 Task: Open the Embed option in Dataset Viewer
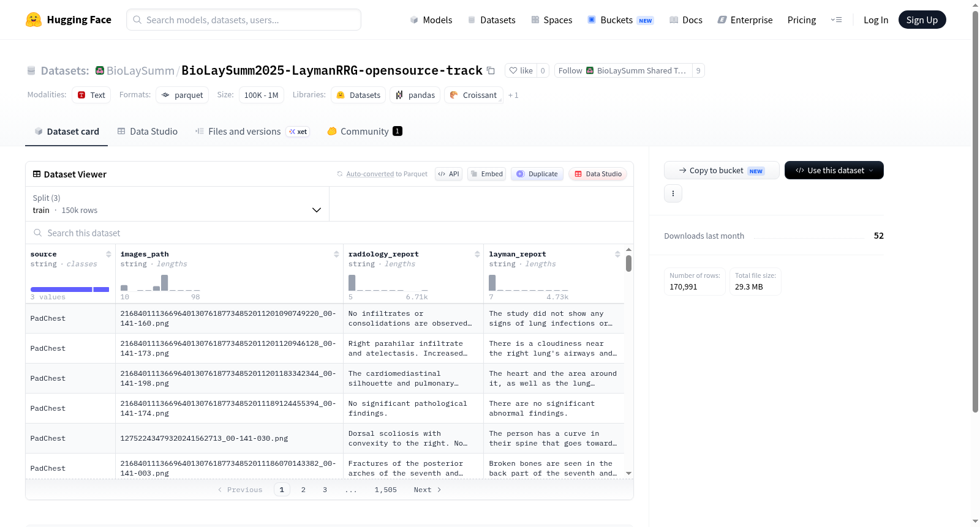click(x=487, y=174)
